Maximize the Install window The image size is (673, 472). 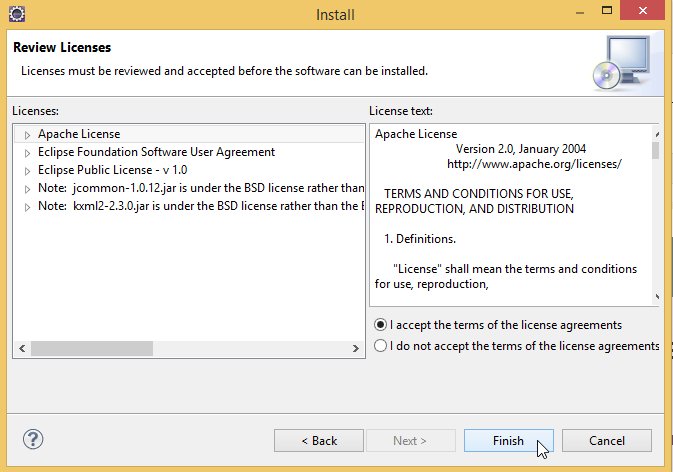607,10
